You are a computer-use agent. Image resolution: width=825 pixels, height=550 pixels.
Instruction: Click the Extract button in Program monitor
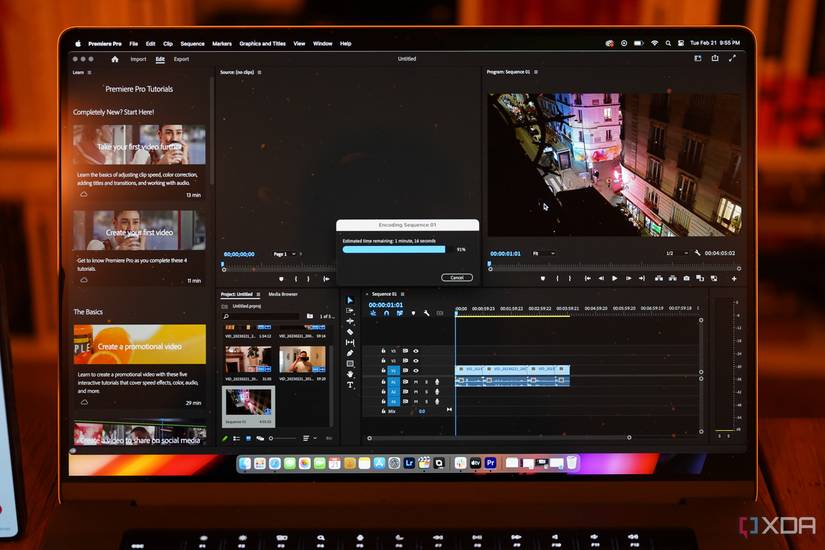click(672, 278)
